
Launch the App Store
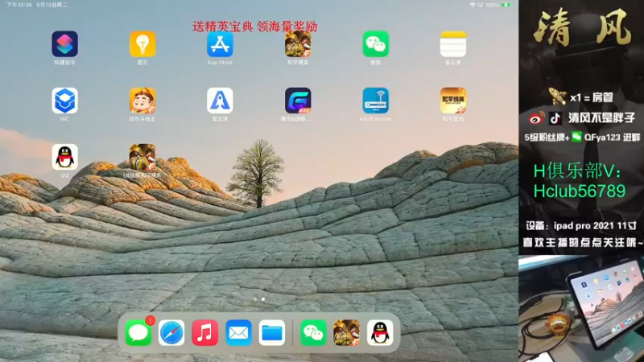pyautogui.click(x=220, y=44)
